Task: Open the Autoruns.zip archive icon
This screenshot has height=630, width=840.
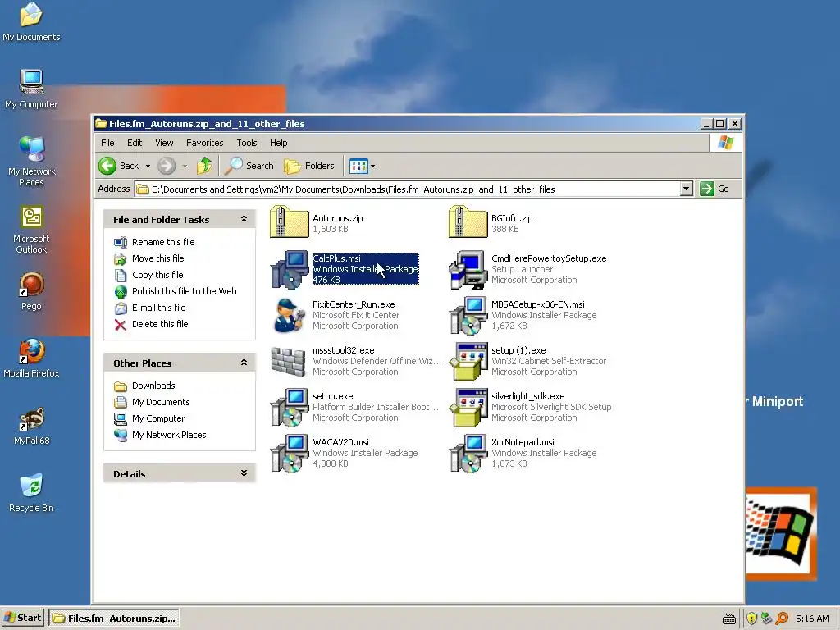Action: click(x=290, y=221)
